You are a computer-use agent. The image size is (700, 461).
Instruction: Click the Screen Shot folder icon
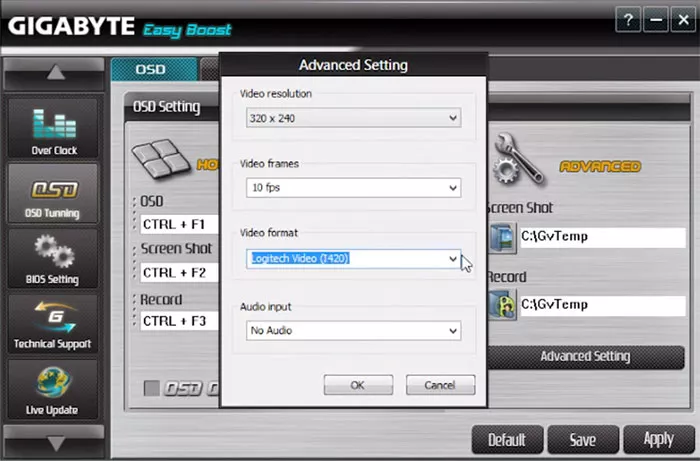pyautogui.click(x=502, y=238)
